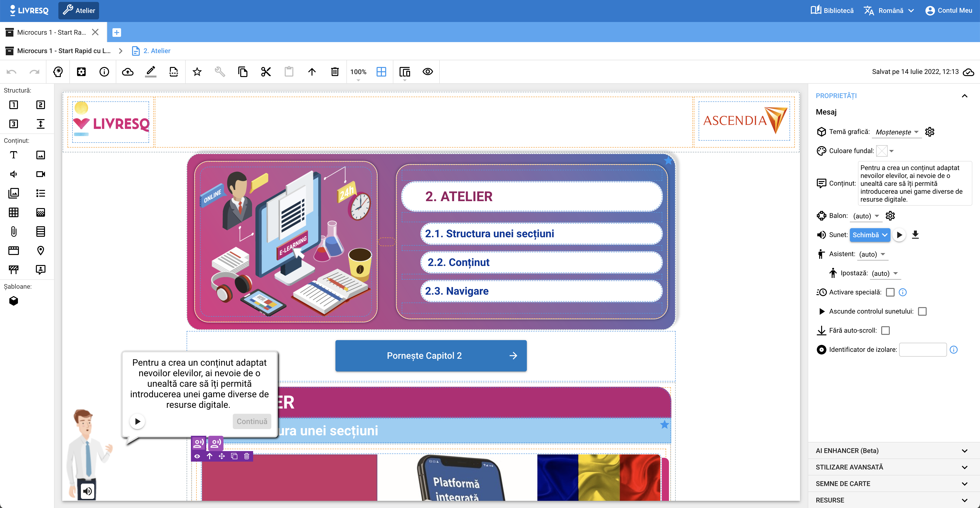Click the scissors cut icon in toolbar
The width and height of the screenshot is (980, 508).
coord(266,72)
